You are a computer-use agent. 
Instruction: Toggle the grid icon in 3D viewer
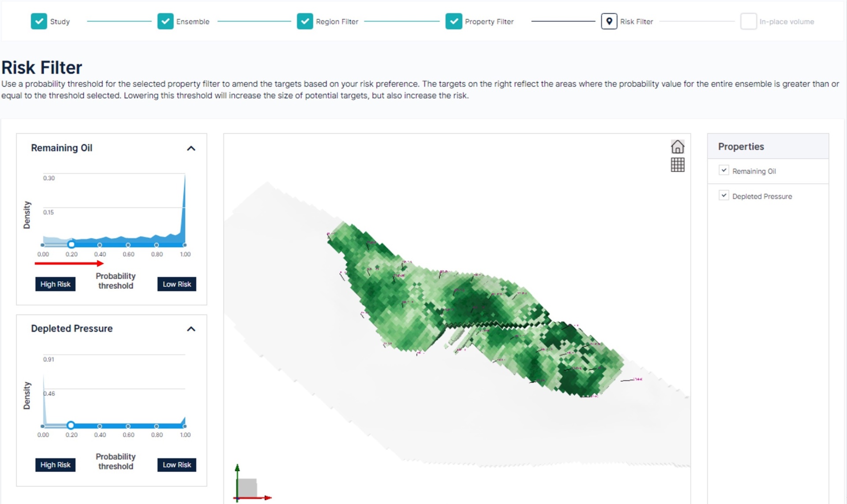[x=677, y=165]
